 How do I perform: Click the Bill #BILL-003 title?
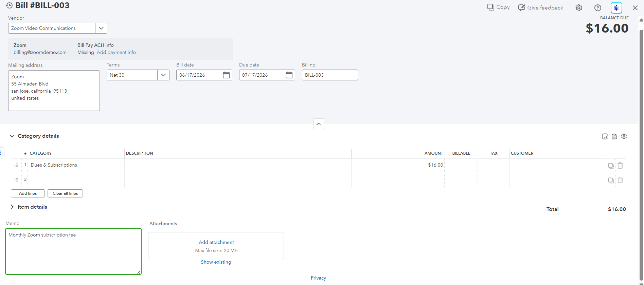42,5
